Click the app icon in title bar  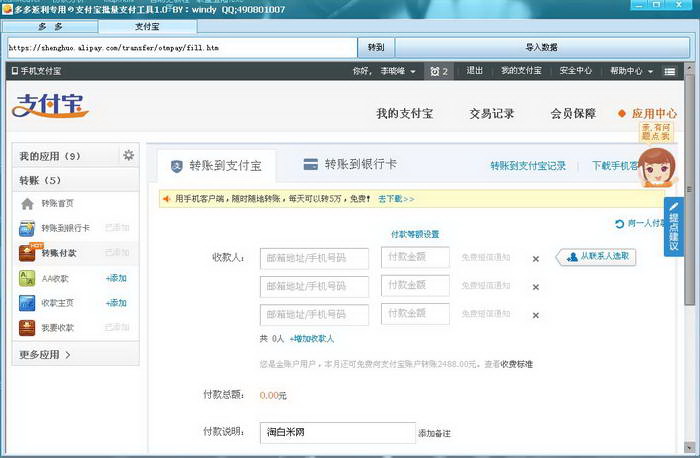tap(7, 9)
